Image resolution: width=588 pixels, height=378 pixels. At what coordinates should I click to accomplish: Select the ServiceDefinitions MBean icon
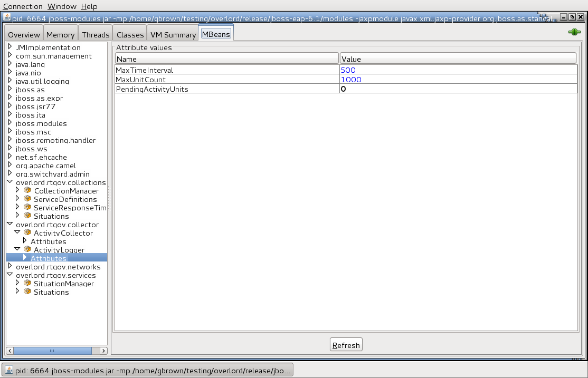coord(27,199)
